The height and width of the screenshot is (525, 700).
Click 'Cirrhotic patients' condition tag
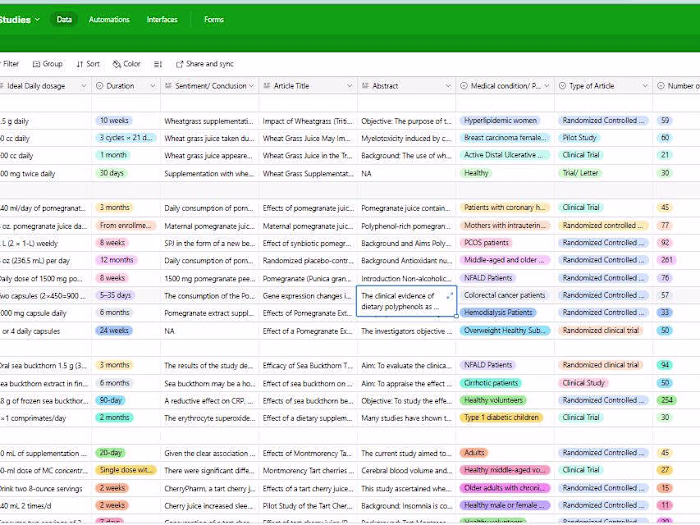click(491, 383)
